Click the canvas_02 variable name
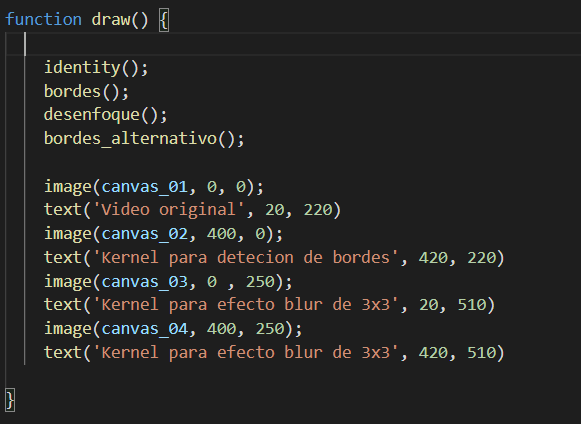The height and width of the screenshot is (424, 581). coord(145,234)
